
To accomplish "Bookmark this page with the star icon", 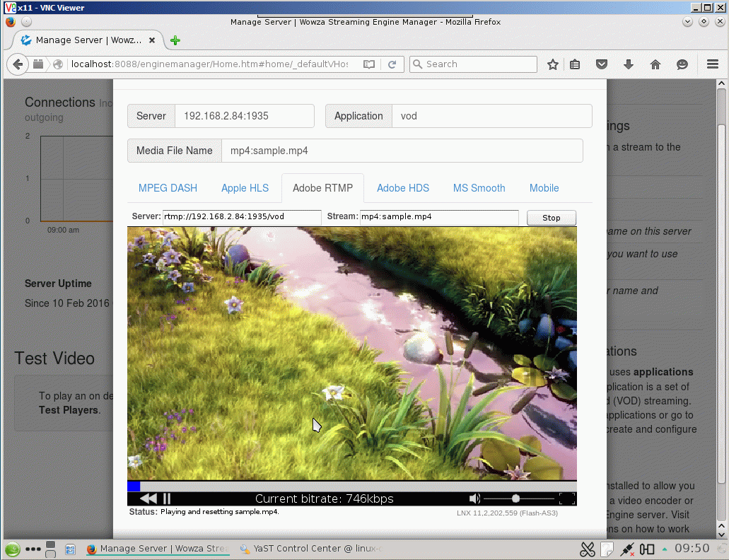I will click(552, 64).
